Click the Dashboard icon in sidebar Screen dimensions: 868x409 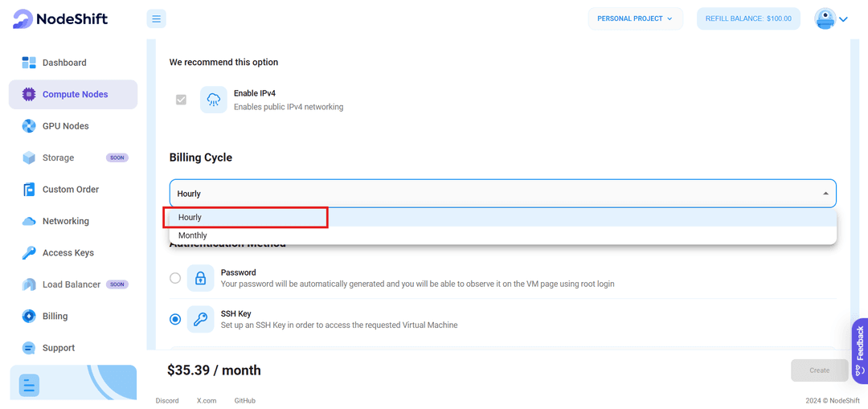pyautogui.click(x=30, y=63)
